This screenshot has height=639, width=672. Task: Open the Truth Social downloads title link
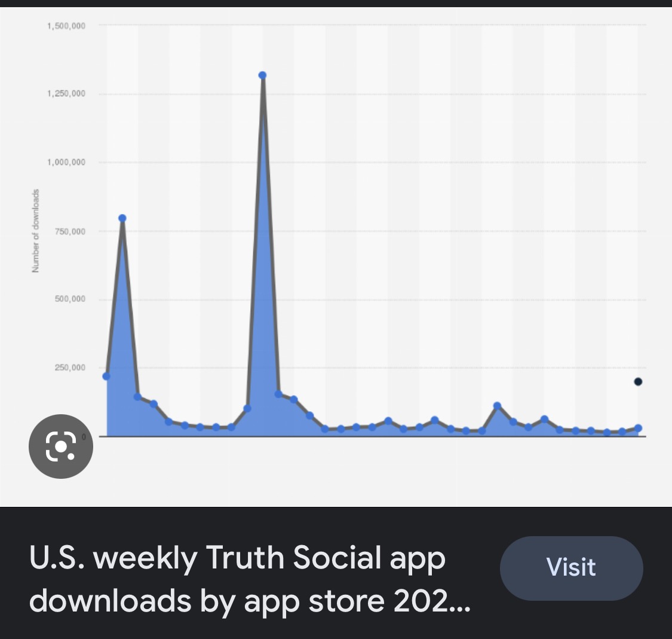249,579
